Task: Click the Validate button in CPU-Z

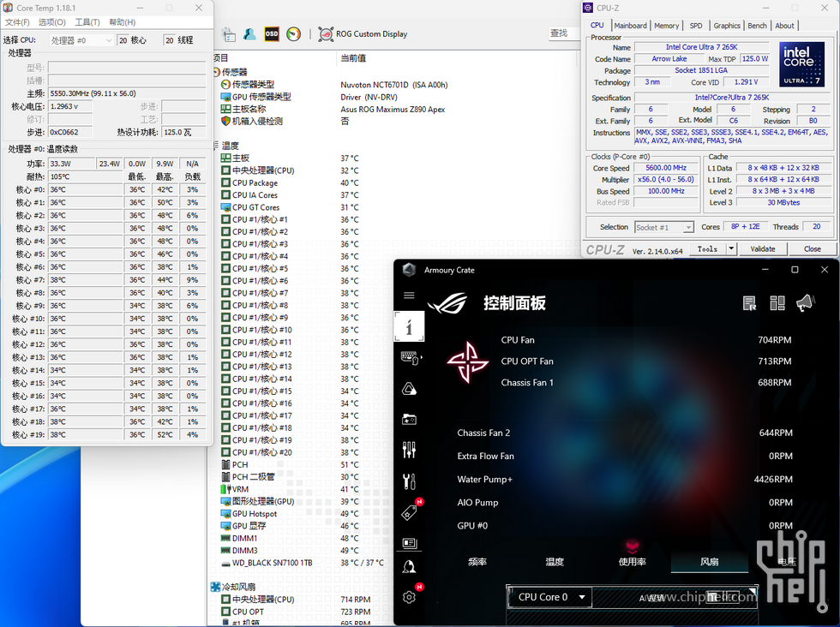Action: [x=762, y=249]
